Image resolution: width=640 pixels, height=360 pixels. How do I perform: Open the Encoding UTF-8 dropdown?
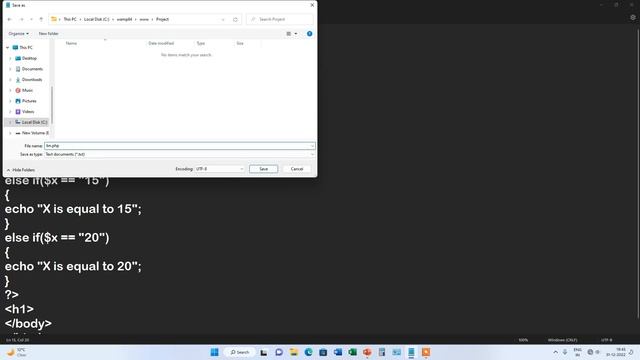(x=219, y=169)
